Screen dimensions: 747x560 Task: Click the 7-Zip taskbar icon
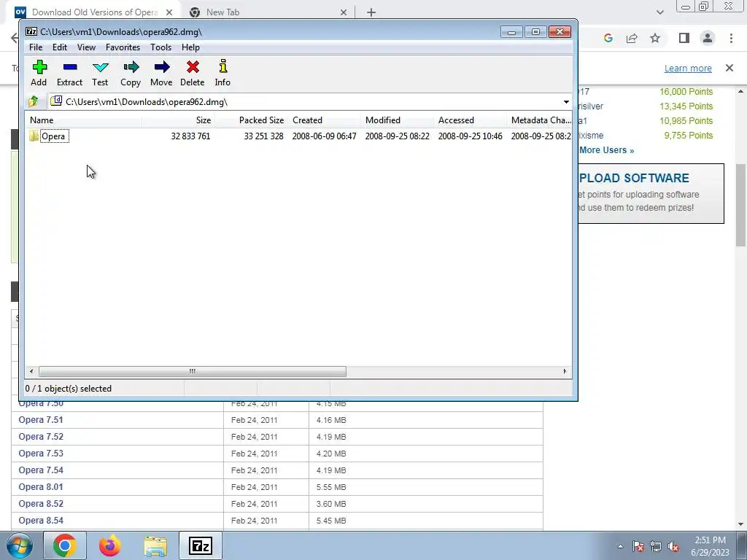[x=200, y=545]
